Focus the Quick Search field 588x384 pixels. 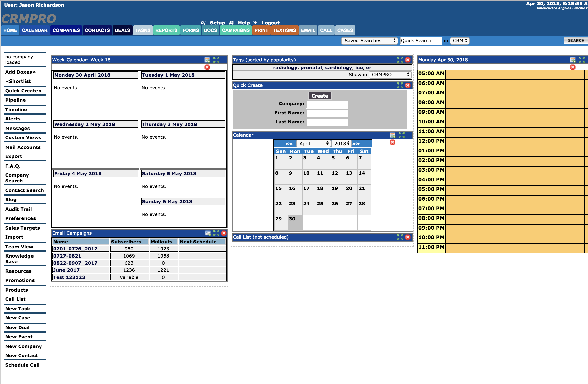[x=421, y=41]
